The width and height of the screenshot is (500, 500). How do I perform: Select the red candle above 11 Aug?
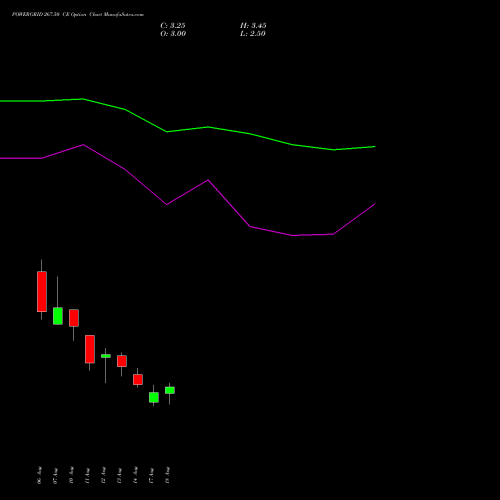click(x=90, y=349)
